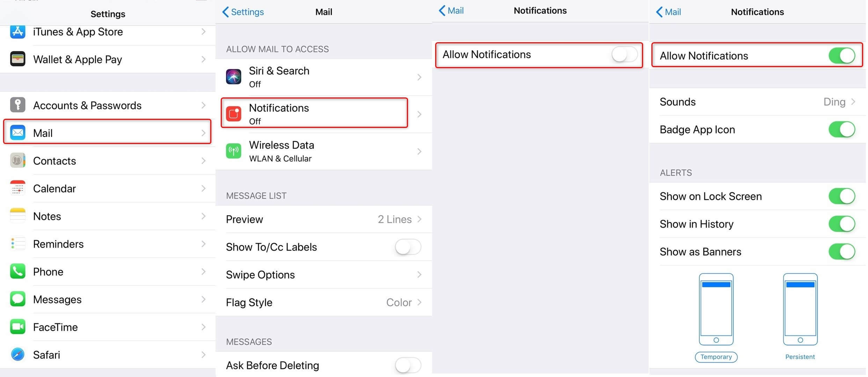Tap the Safari compass icon
The height and width of the screenshot is (377, 868).
(x=17, y=354)
